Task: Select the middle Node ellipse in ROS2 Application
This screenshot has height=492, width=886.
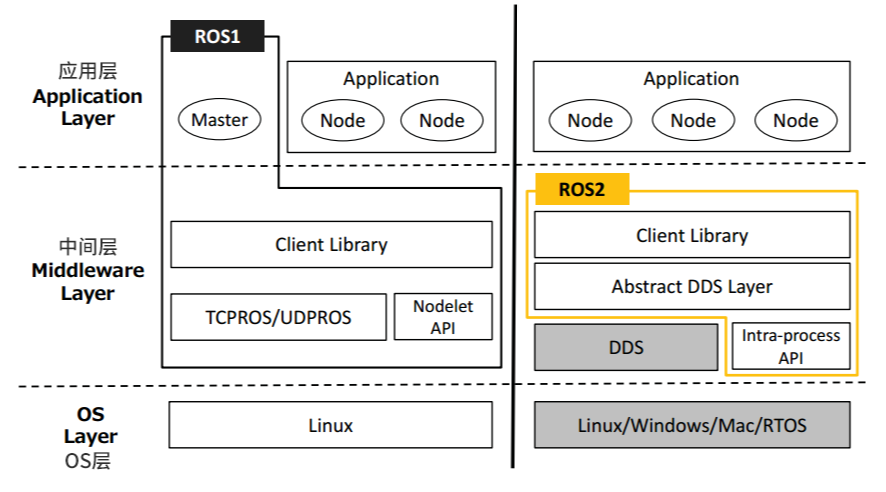Action: tap(693, 120)
